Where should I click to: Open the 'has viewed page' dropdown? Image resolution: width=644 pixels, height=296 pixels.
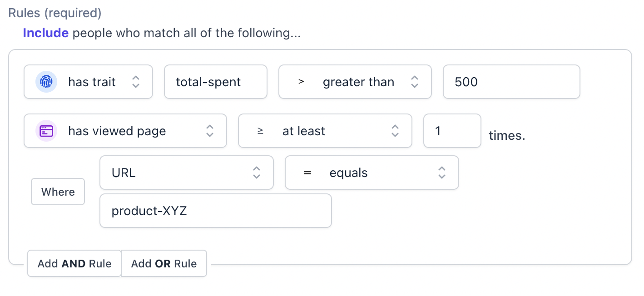[125, 131]
